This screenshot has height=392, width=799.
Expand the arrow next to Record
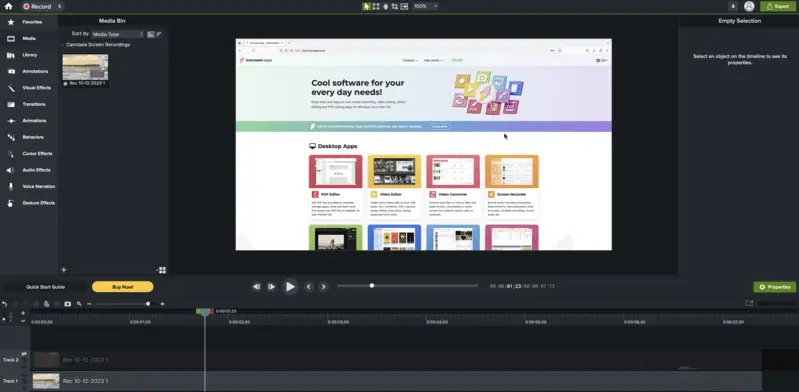click(60, 7)
